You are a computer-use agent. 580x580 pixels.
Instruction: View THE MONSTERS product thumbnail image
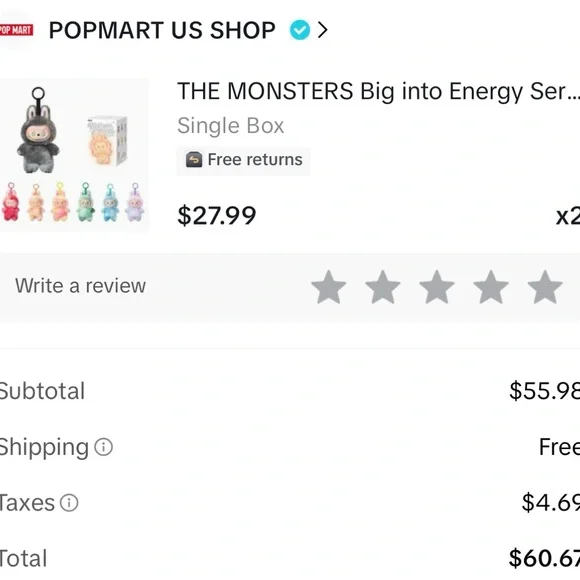click(74, 155)
